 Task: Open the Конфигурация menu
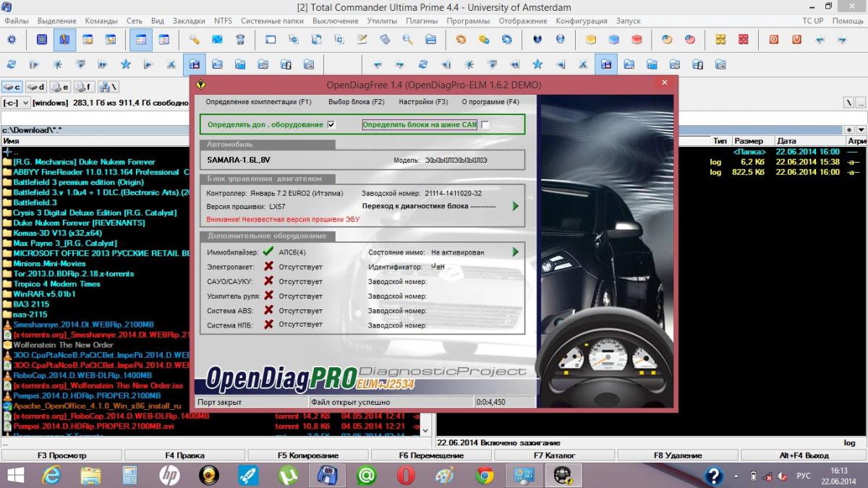point(580,21)
